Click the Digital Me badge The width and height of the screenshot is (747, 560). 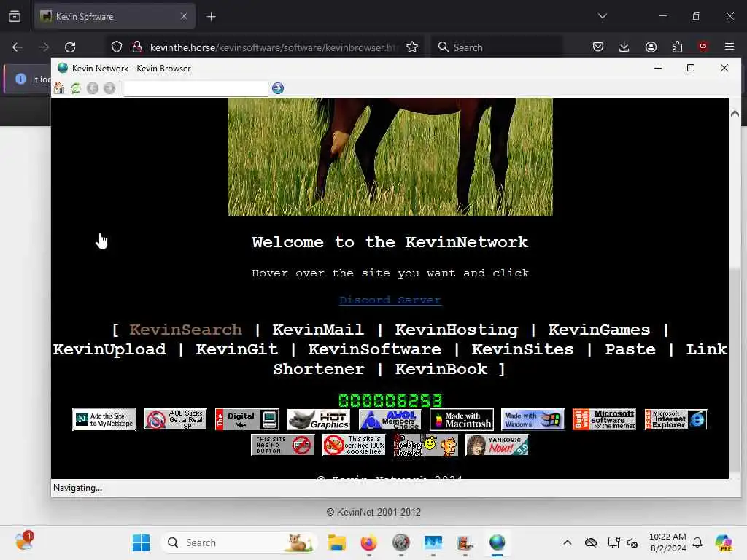tap(247, 419)
